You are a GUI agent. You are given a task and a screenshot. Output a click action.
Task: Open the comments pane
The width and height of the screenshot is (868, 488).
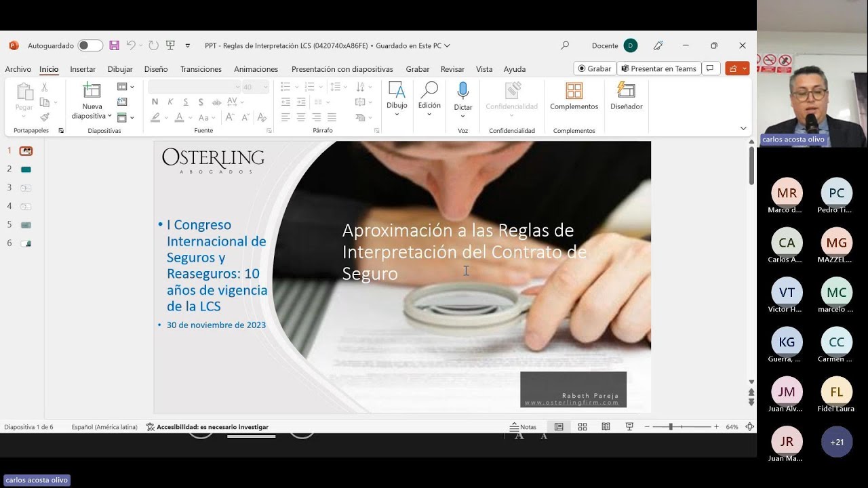(x=710, y=68)
